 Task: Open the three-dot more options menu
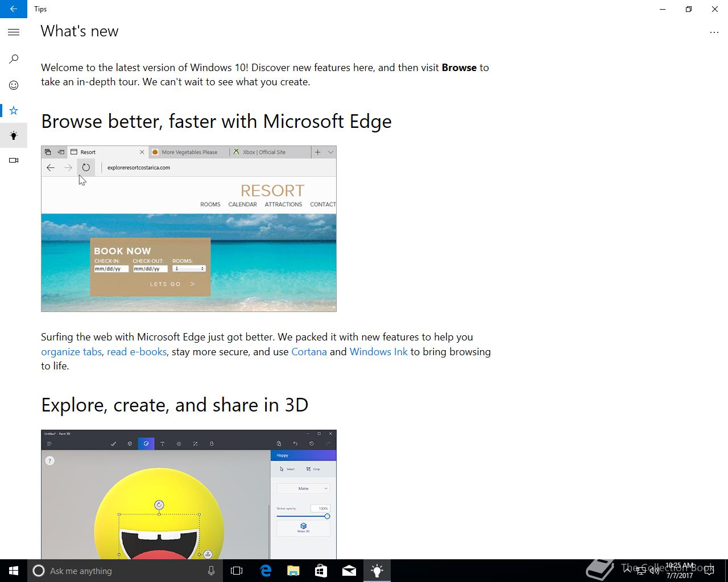click(714, 33)
